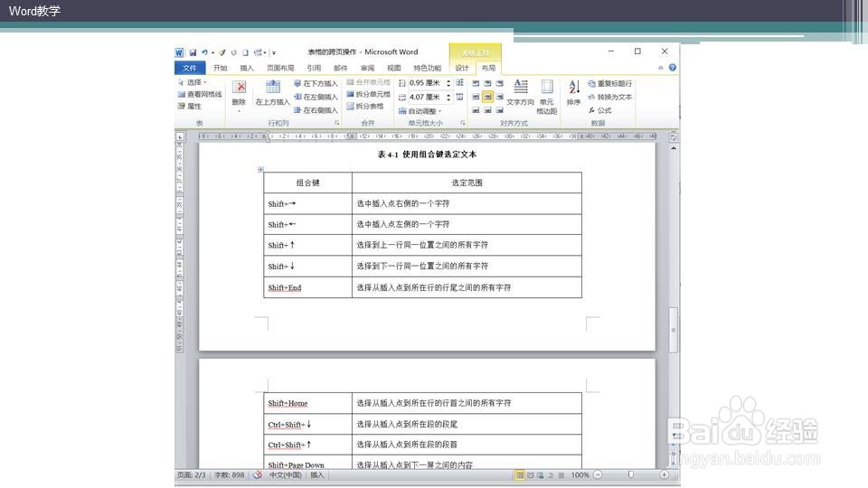Select Align Center Right alignment icon
Viewport: 868px width, 488px height.
coord(499,97)
